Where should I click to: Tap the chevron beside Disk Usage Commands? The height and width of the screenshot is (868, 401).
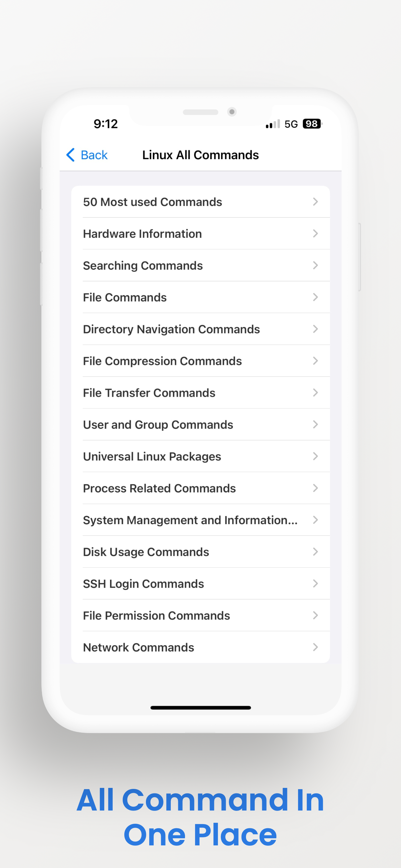(315, 552)
